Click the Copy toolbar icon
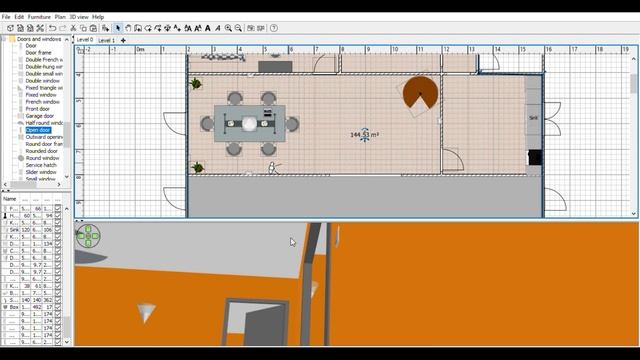 (83, 28)
